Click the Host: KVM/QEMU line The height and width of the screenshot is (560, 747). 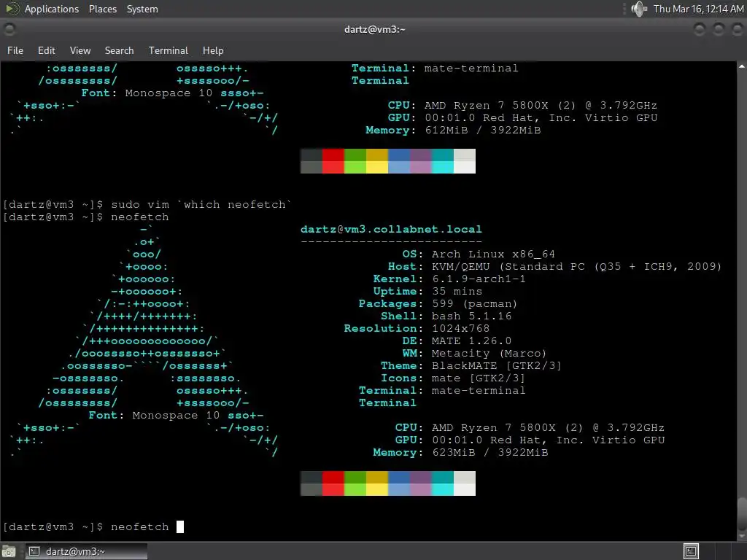(554, 267)
